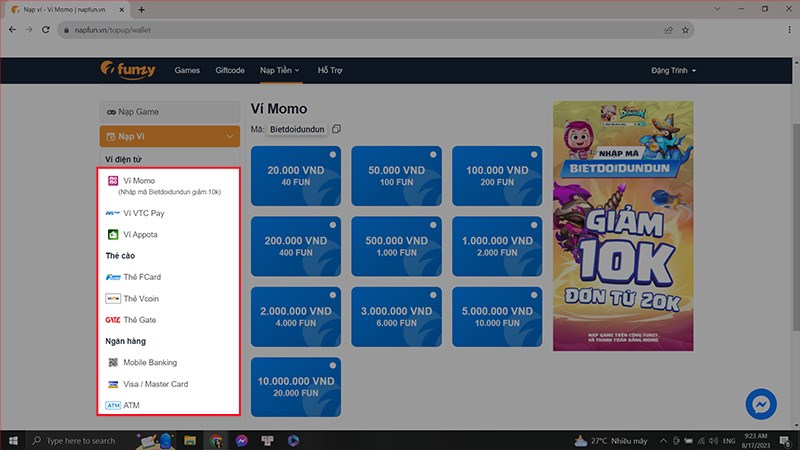Click the ATM badge icon
The image size is (800, 450).
tap(113, 405)
